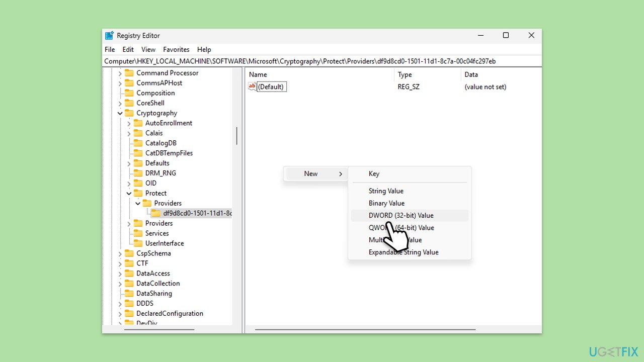Select the CatDBTempFiles folder icon
Viewport: 644px width, 362px height.
click(x=138, y=153)
